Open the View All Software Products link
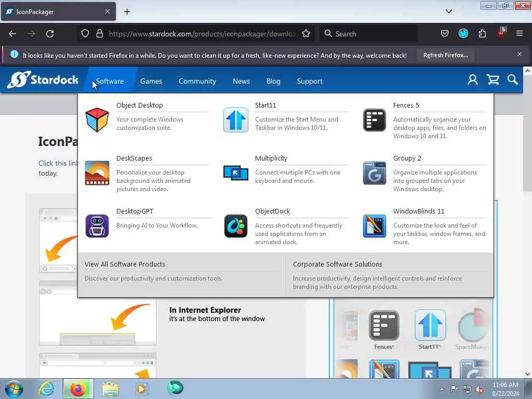This screenshot has height=399, width=532. (x=125, y=264)
